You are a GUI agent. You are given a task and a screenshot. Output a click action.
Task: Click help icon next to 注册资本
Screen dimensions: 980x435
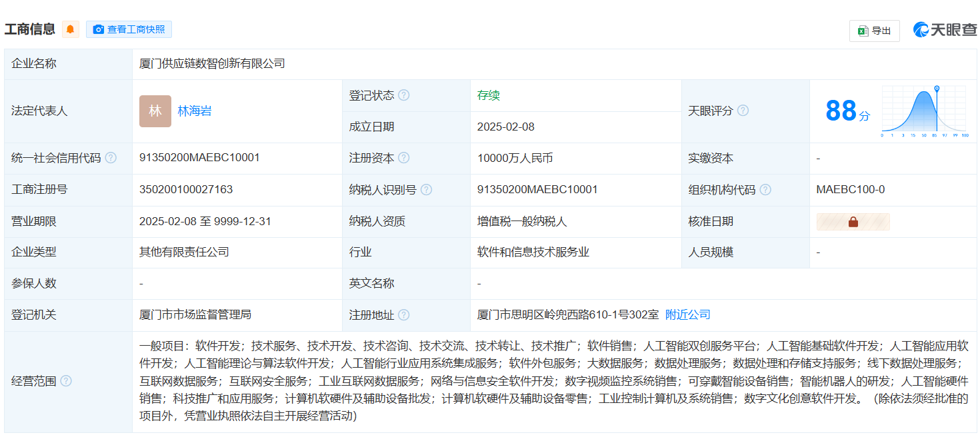tap(404, 158)
